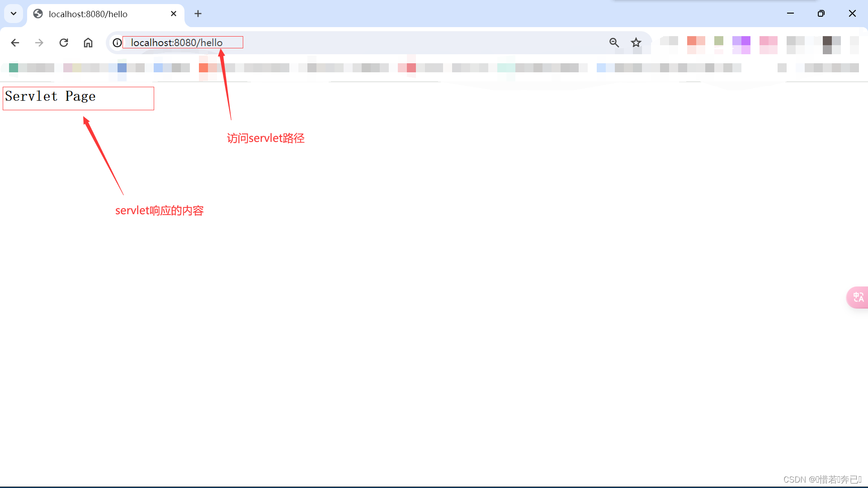Bookmark this page with the star
868x488 pixels.
pos(636,42)
